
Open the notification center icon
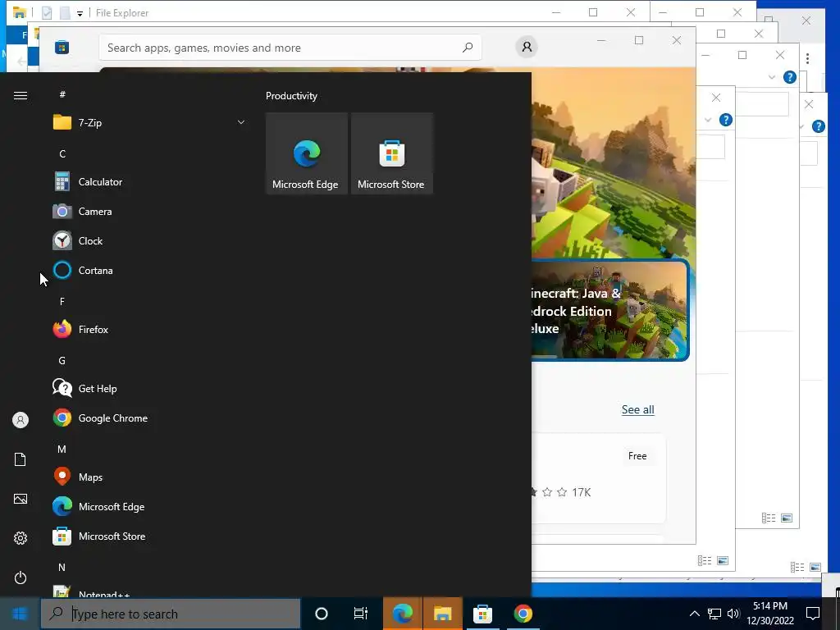coord(813,614)
